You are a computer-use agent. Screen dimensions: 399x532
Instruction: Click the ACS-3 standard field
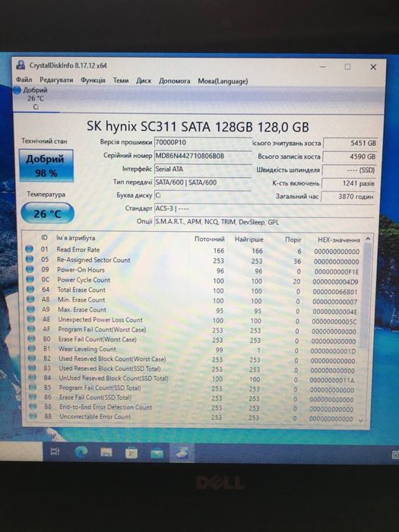[x=264, y=208]
